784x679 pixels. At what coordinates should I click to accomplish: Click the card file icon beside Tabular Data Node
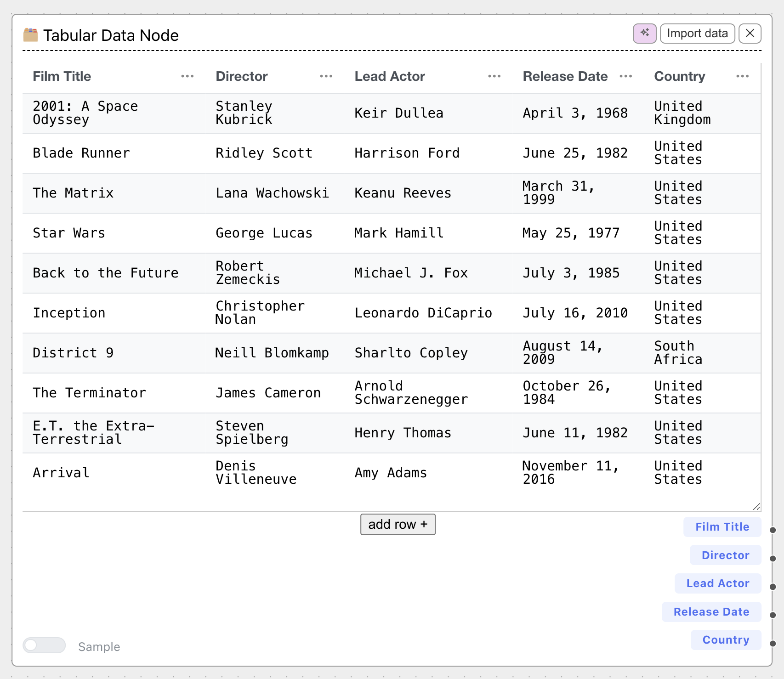point(29,34)
